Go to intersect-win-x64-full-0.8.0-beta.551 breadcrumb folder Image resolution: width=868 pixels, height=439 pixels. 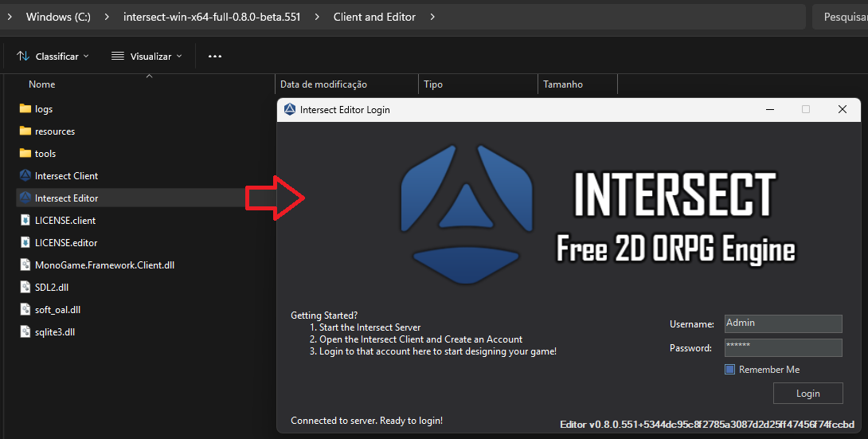(212, 18)
